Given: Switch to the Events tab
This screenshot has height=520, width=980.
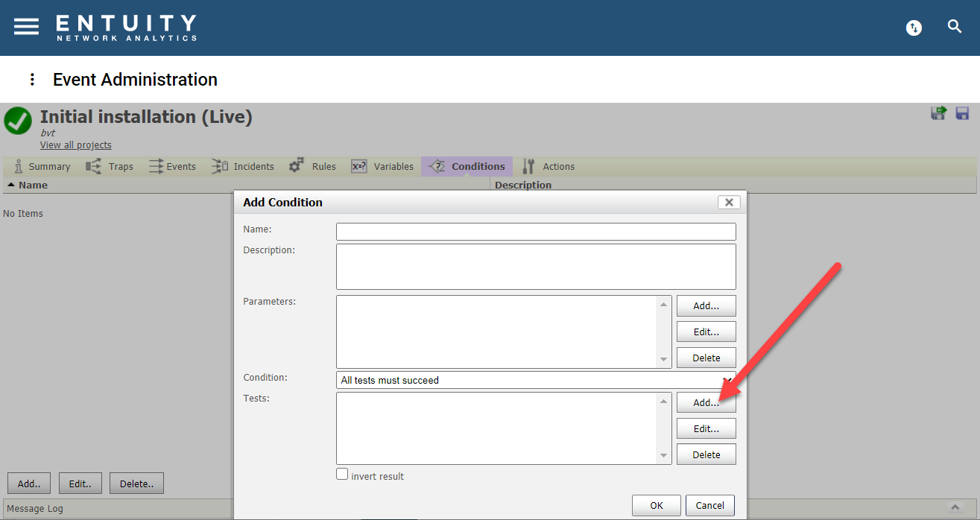Looking at the screenshot, I should (172, 166).
